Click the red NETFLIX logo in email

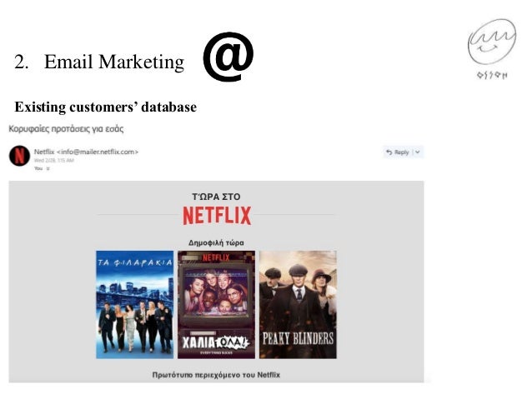point(217,215)
